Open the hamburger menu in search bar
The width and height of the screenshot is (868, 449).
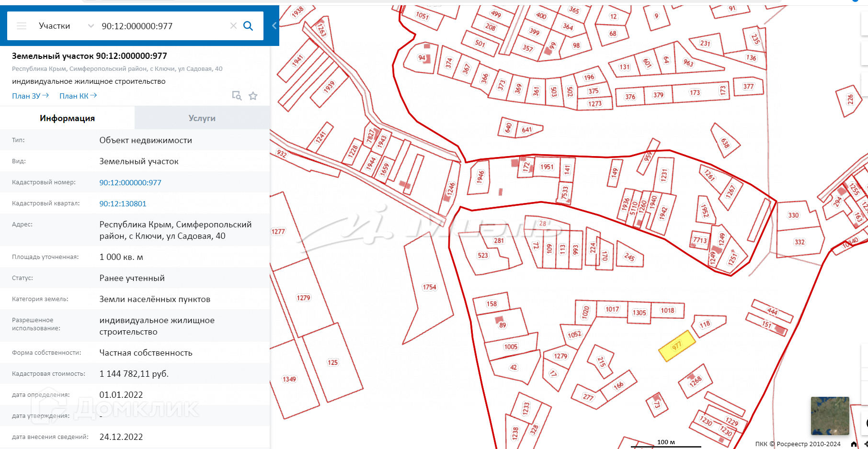pyautogui.click(x=22, y=26)
